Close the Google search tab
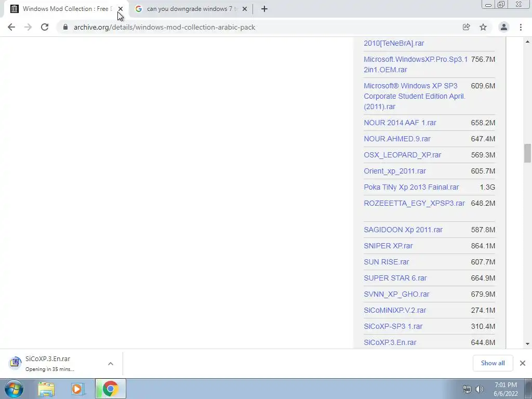The width and height of the screenshot is (532, 399). [245, 9]
